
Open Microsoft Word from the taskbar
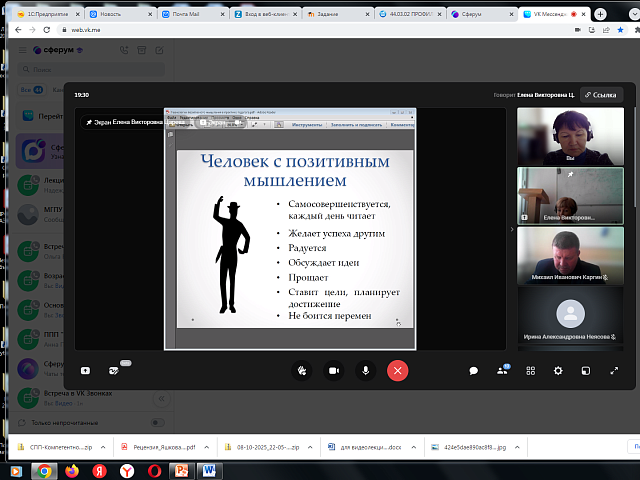[x=209, y=469]
